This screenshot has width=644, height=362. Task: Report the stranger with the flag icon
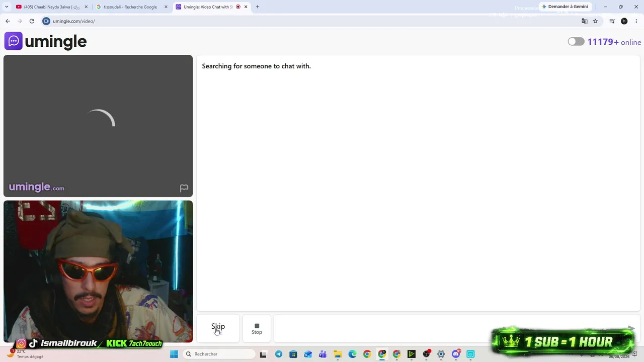pos(184,188)
